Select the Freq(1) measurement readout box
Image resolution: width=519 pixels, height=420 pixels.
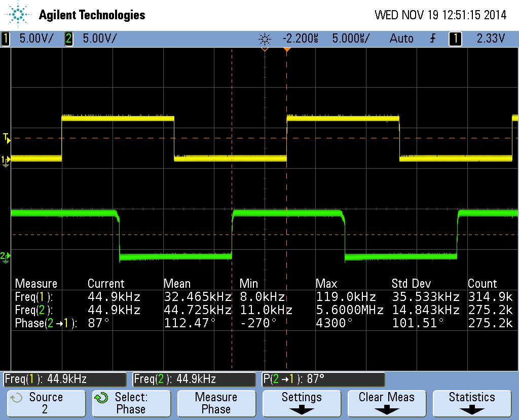(x=64, y=379)
